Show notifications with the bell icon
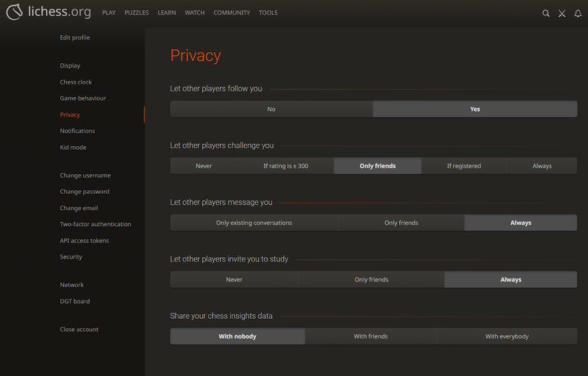The image size is (588, 376). [578, 13]
